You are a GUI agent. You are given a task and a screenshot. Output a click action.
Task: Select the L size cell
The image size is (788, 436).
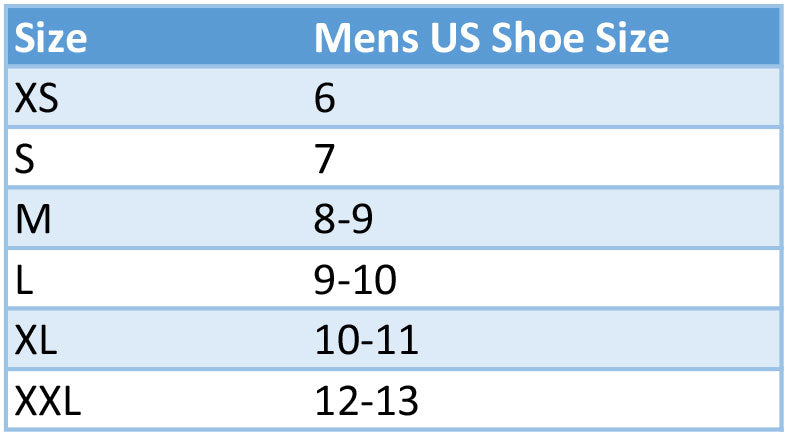click(24, 280)
